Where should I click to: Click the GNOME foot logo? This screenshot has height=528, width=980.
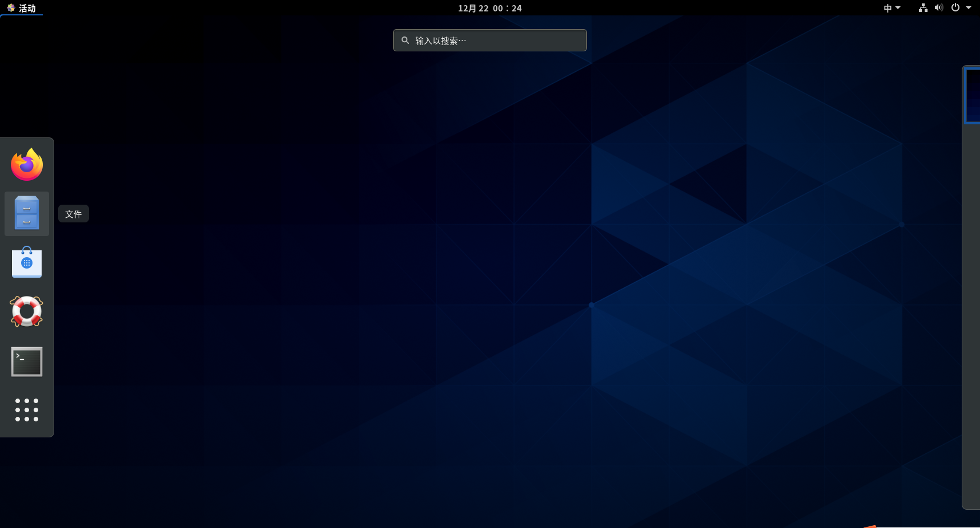pos(10,8)
